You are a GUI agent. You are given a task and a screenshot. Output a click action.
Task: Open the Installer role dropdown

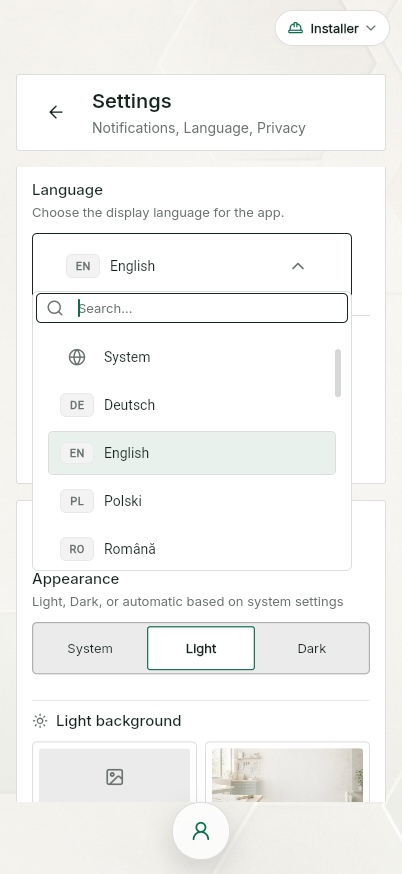[332, 28]
